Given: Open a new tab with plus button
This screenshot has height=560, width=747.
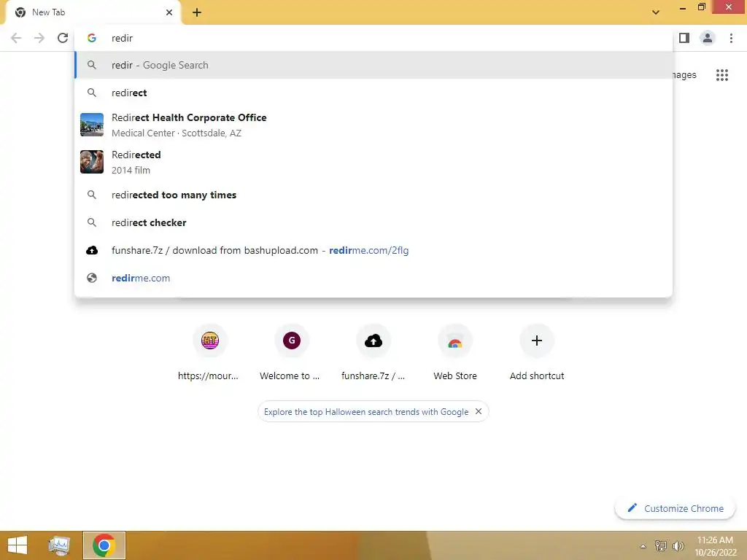Looking at the screenshot, I should coord(197,12).
